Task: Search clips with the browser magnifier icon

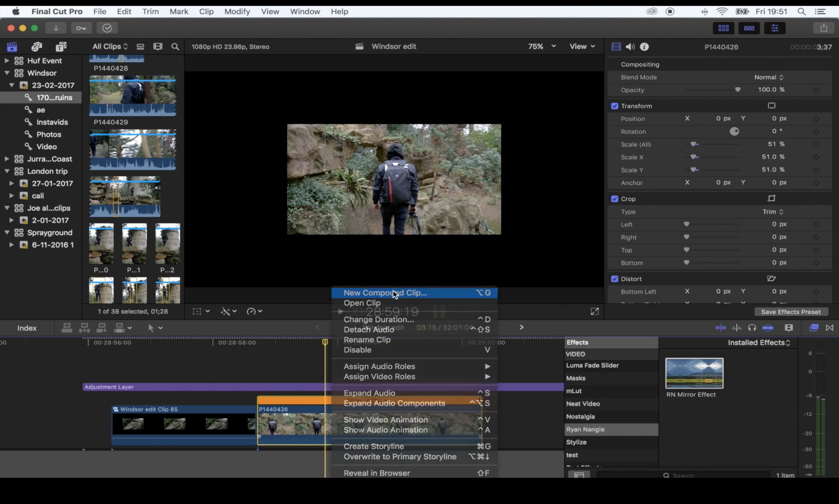Action: 175,47
